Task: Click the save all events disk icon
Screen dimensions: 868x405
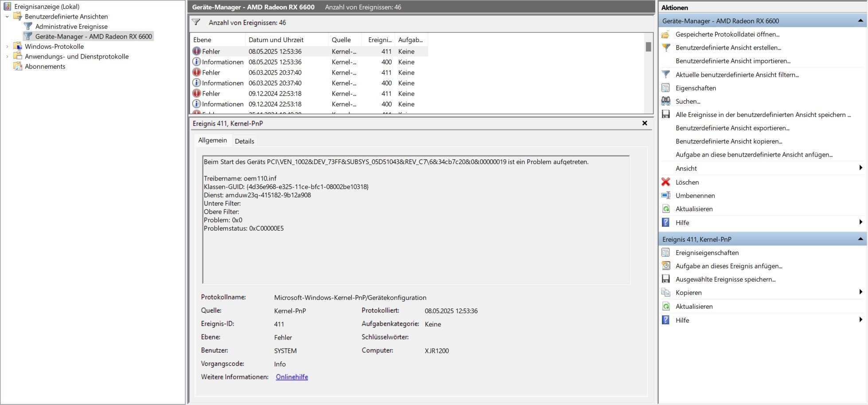Action: (x=666, y=114)
